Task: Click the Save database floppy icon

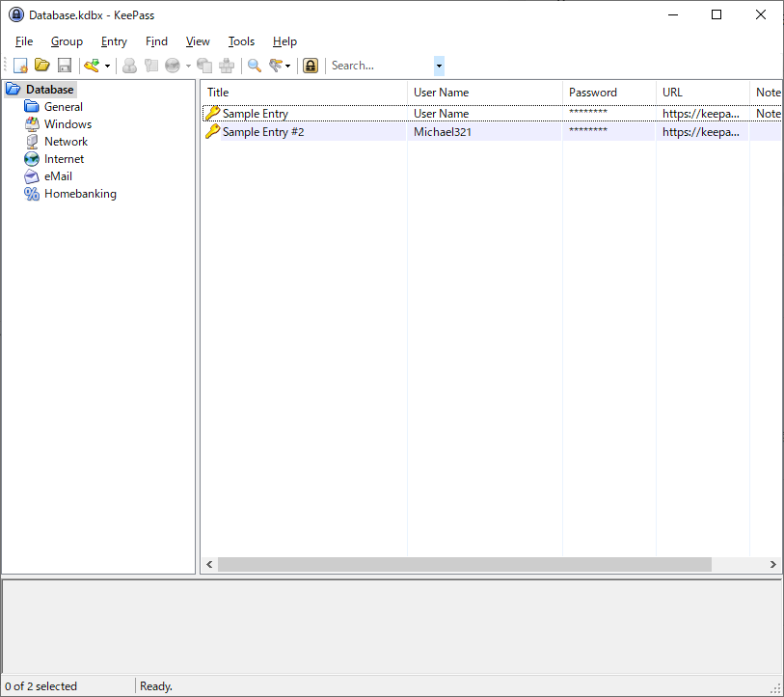Action: (65, 66)
